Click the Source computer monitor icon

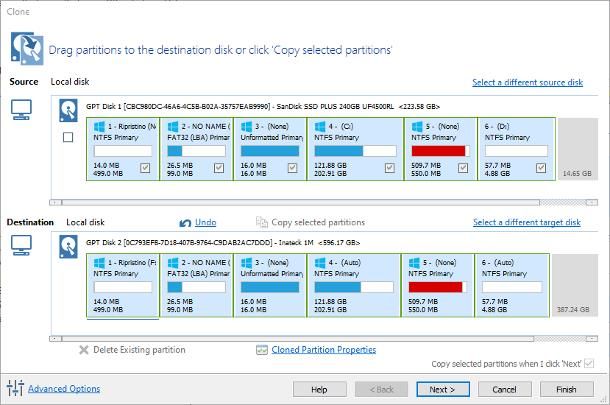(24, 108)
